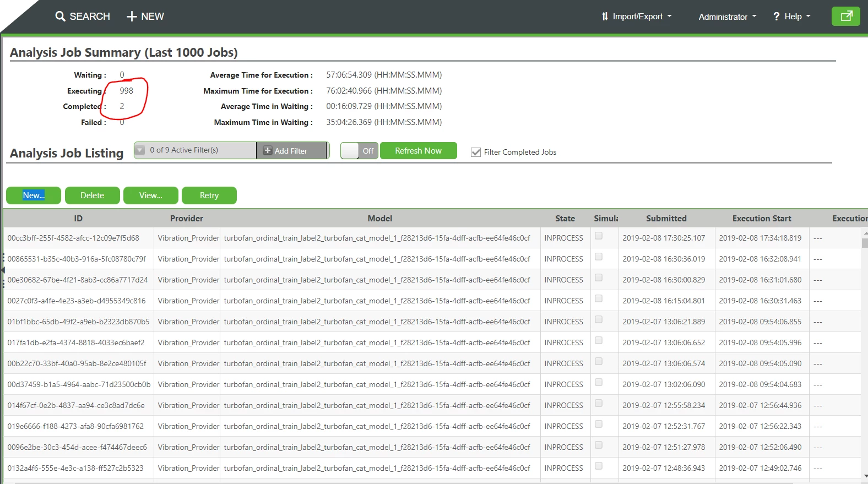Select job ID 019e6666-f188-4273-afa8-90cfa6981762
Screen dimensions: 868x484
tap(75, 426)
